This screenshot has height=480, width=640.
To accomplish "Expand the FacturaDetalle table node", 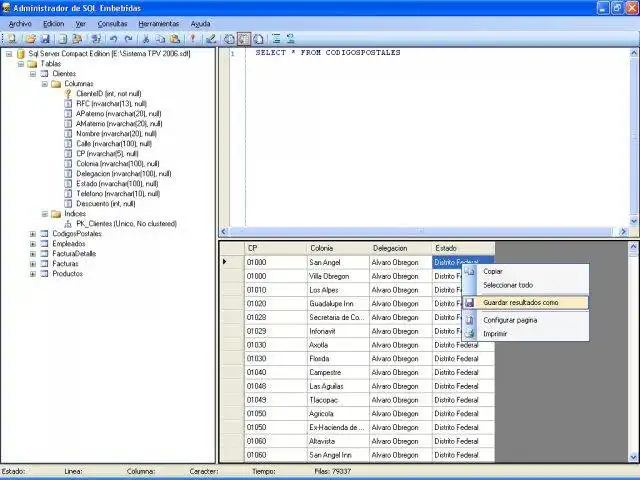I will click(x=33, y=254).
